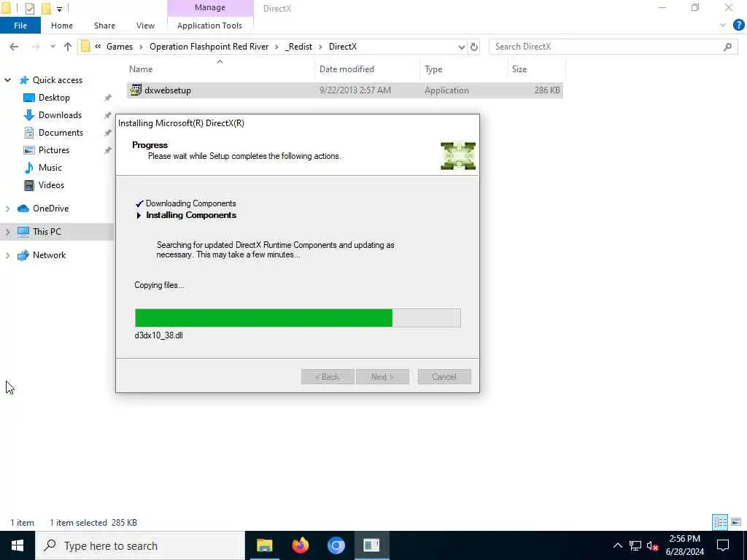Open Quick Access Toolbar customize dropdown
The height and width of the screenshot is (560, 747).
59,9
